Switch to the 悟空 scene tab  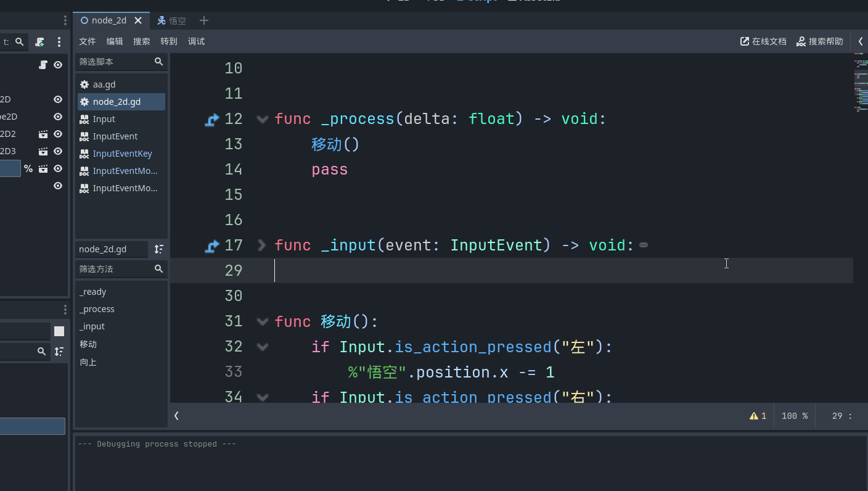[171, 20]
